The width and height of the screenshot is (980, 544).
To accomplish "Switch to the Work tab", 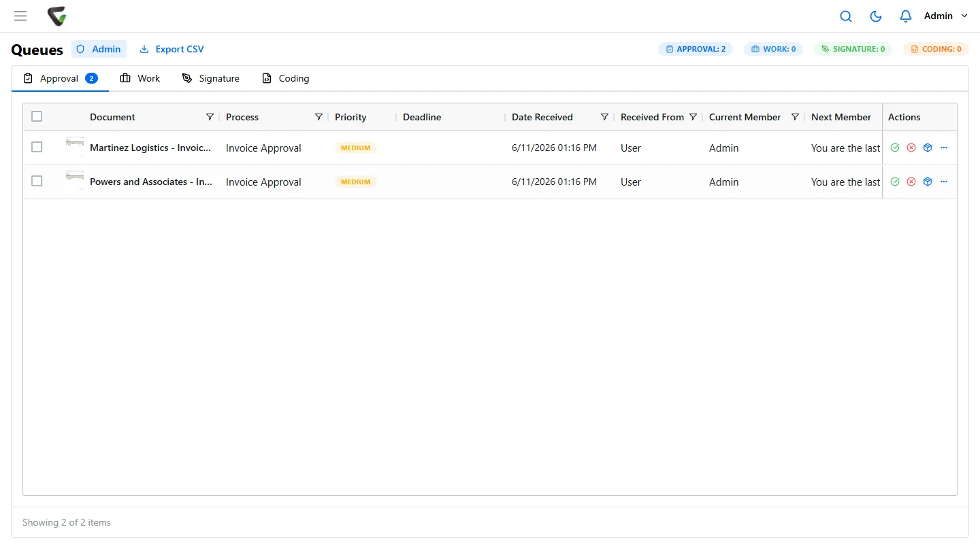I will 140,78.
